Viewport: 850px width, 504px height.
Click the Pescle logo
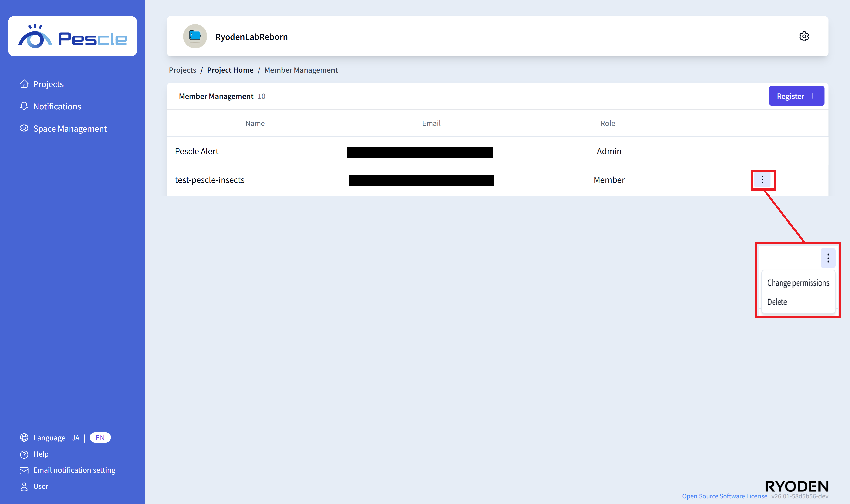click(72, 36)
